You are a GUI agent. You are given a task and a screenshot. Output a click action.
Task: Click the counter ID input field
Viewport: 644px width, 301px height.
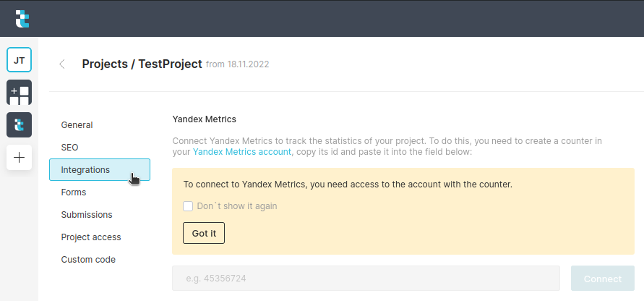coord(366,279)
